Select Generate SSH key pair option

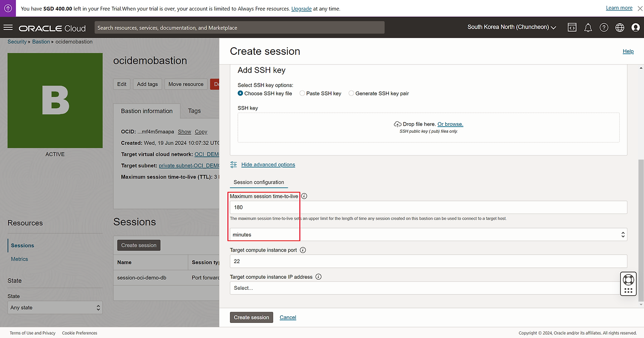[x=351, y=94]
